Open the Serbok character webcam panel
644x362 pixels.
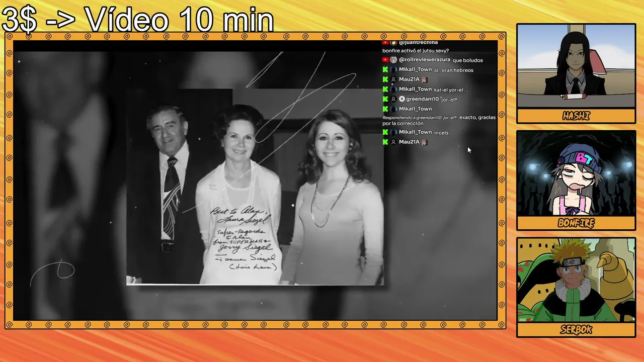click(576, 280)
